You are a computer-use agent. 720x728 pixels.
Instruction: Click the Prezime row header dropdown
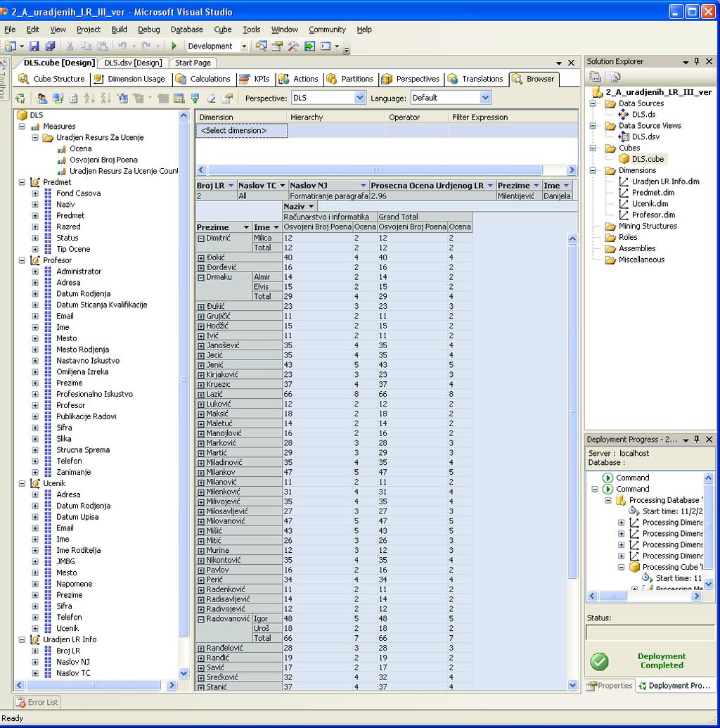point(246,227)
